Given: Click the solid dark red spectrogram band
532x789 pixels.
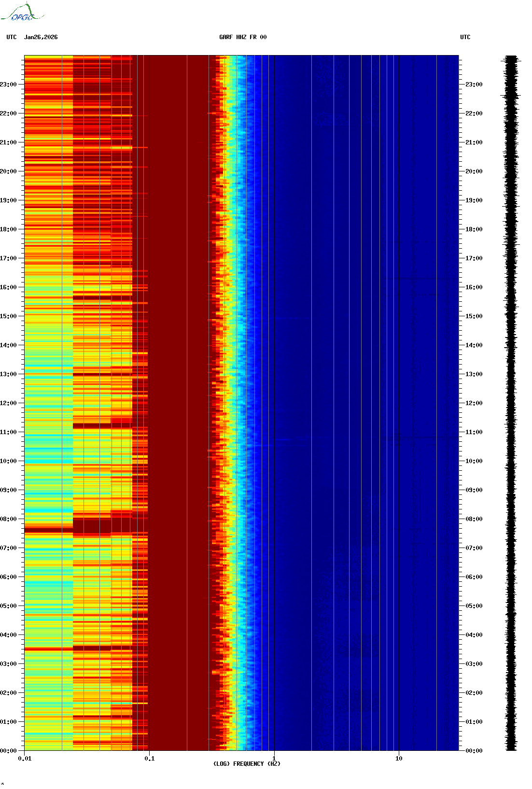Looking at the screenshot, I should [x=179, y=403].
